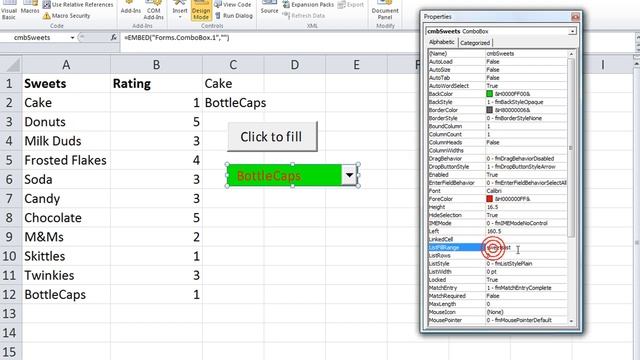Select cell A4 'Milk Duds'
Image resolution: width=640 pixels, height=360 pixels.
(66, 141)
